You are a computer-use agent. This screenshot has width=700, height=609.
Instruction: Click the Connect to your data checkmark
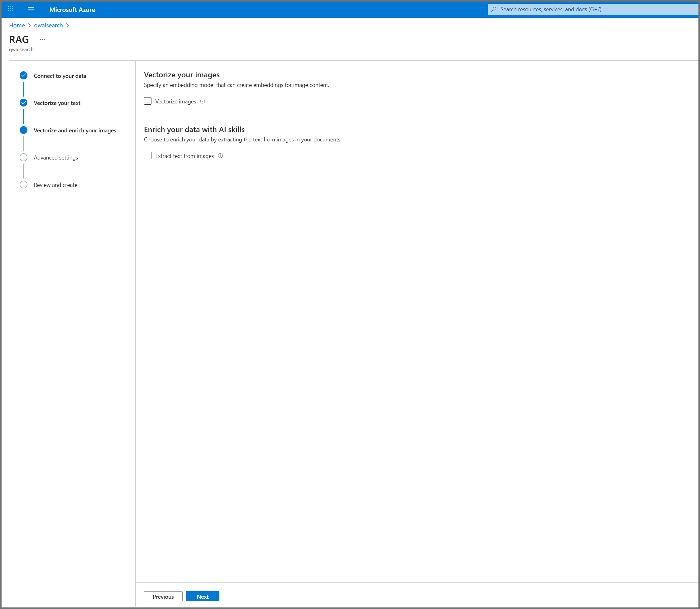23,75
